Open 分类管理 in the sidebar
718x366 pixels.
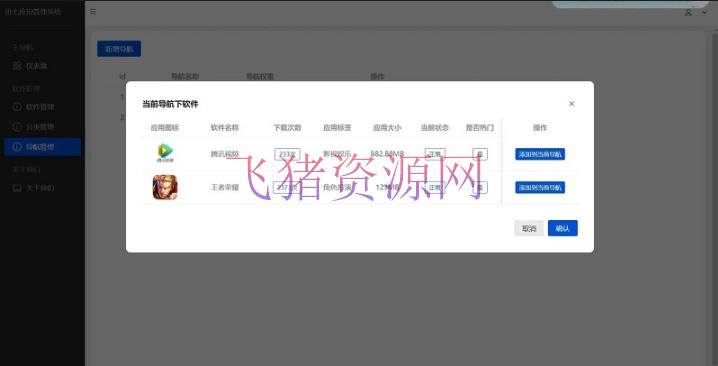click(x=42, y=127)
